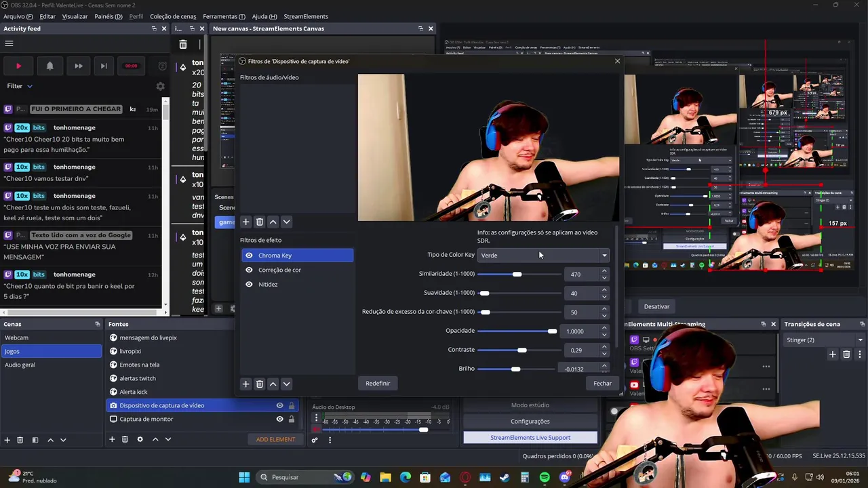Toggle Nitidez filter visibility
The image size is (868, 488).
click(249, 284)
